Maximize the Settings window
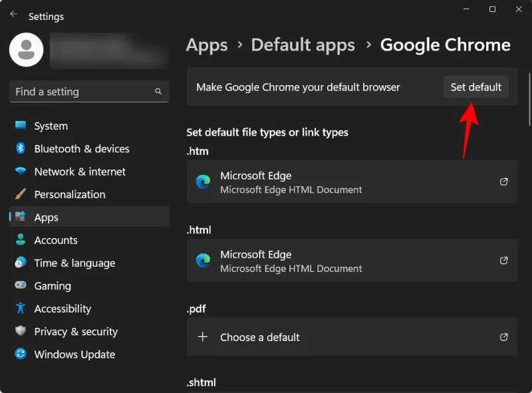Viewport: 532px width, 393px height. [x=492, y=9]
